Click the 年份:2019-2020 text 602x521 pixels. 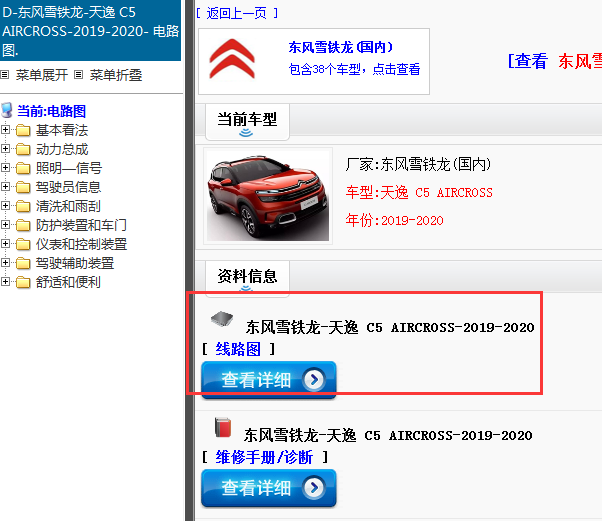(394, 220)
